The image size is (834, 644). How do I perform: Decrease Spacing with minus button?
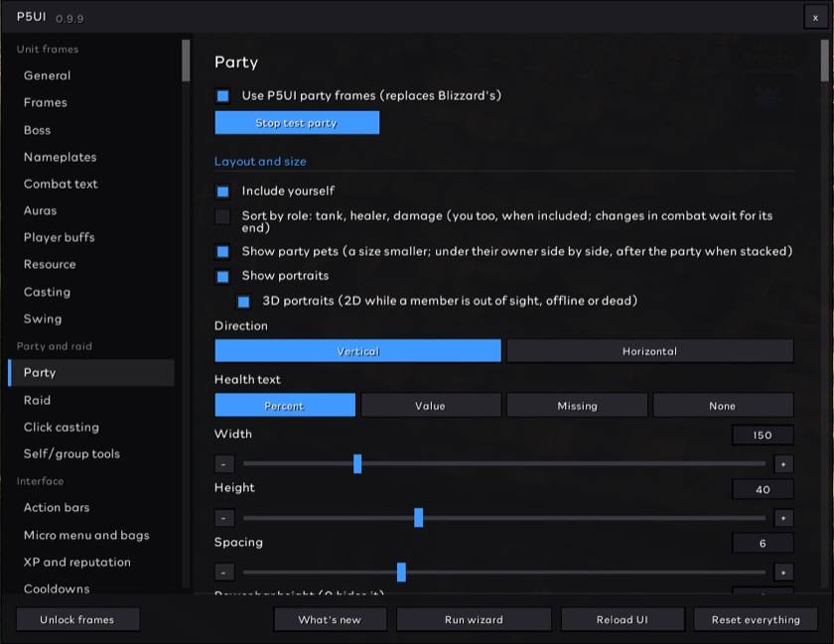point(224,573)
